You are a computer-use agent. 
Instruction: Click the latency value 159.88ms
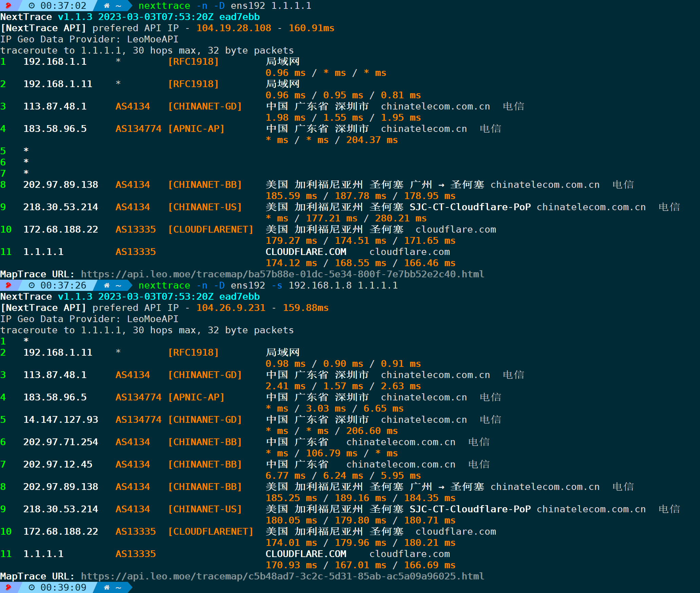pos(306,308)
